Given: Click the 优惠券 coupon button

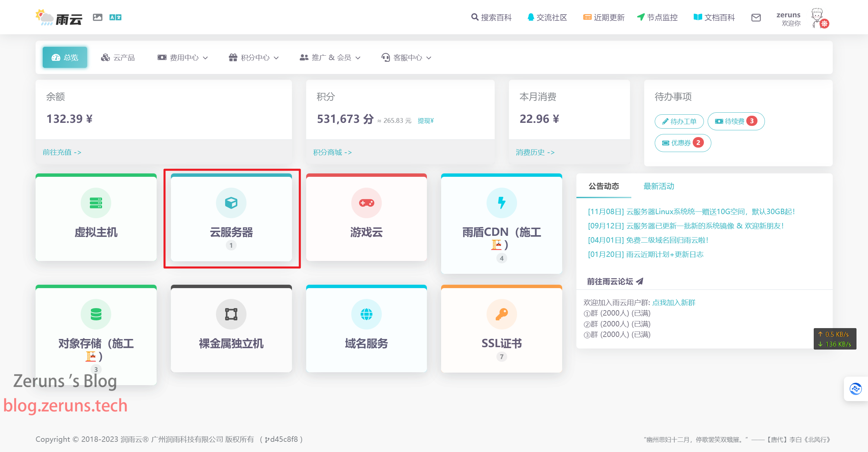Looking at the screenshot, I should click(682, 143).
